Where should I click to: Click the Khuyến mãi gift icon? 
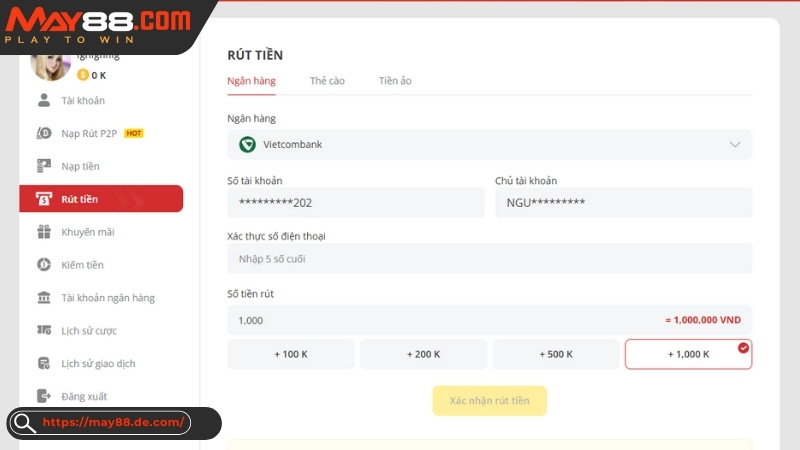pyautogui.click(x=44, y=232)
